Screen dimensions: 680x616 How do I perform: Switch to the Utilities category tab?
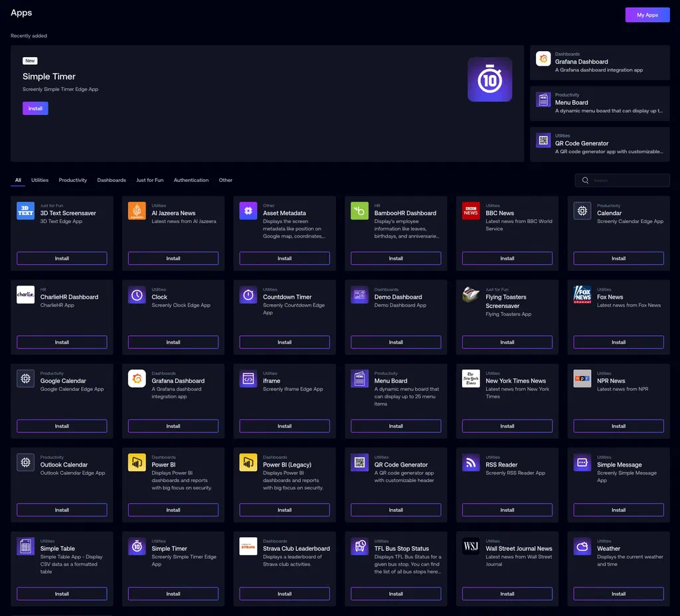point(40,180)
